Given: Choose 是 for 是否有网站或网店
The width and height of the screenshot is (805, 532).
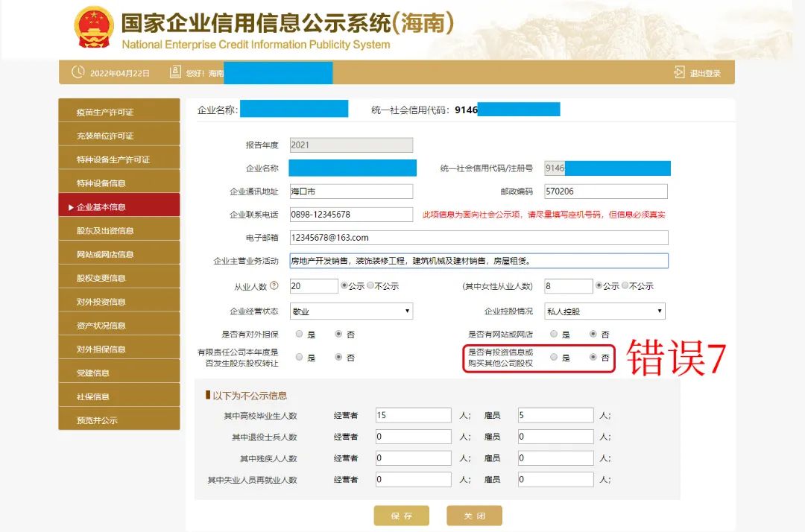Looking at the screenshot, I should coord(554,335).
